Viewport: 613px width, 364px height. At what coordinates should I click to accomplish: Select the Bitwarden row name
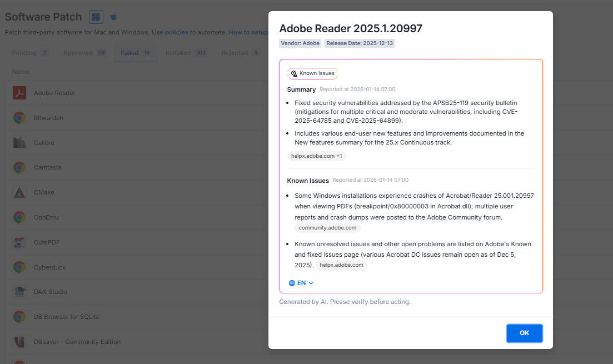(48, 118)
